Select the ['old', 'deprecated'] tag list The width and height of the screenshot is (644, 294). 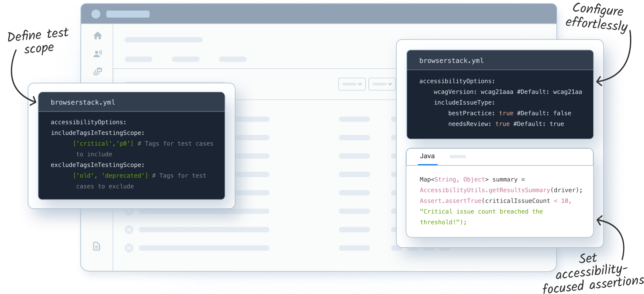coord(110,176)
